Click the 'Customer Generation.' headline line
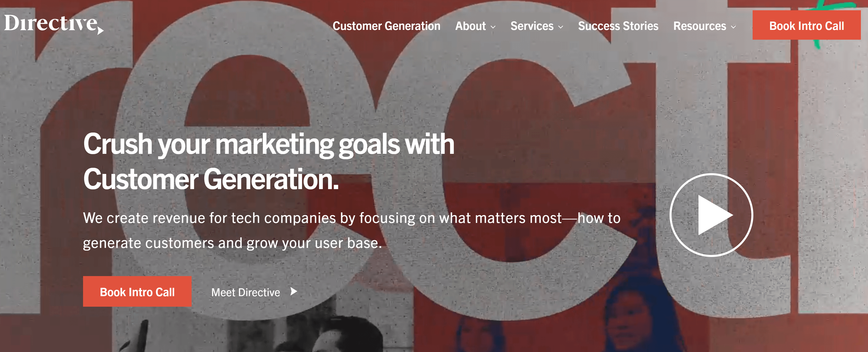The image size is (868, 352). click(211, 180)
